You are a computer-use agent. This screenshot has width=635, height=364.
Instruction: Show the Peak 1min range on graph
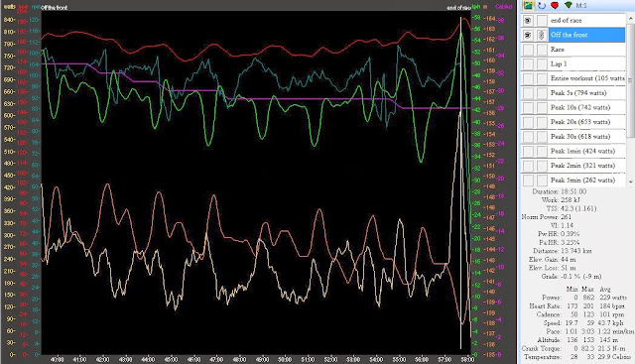528,151
